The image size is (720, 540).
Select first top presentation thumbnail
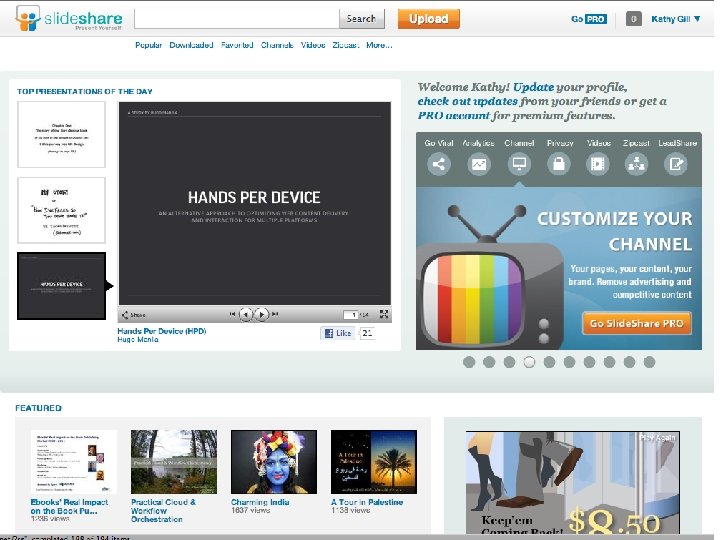tap(62, 135)
